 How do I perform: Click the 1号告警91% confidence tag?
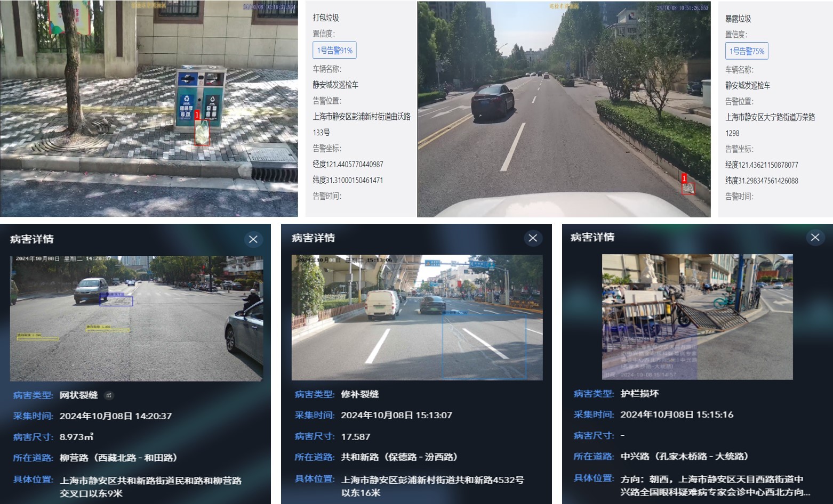[334, 50]
